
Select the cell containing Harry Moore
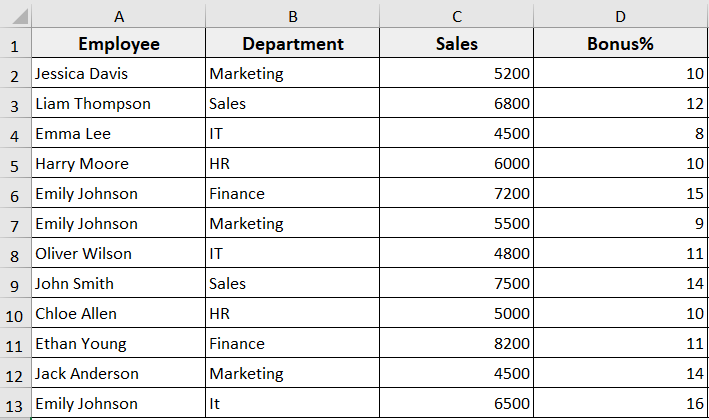coord(118,164)
